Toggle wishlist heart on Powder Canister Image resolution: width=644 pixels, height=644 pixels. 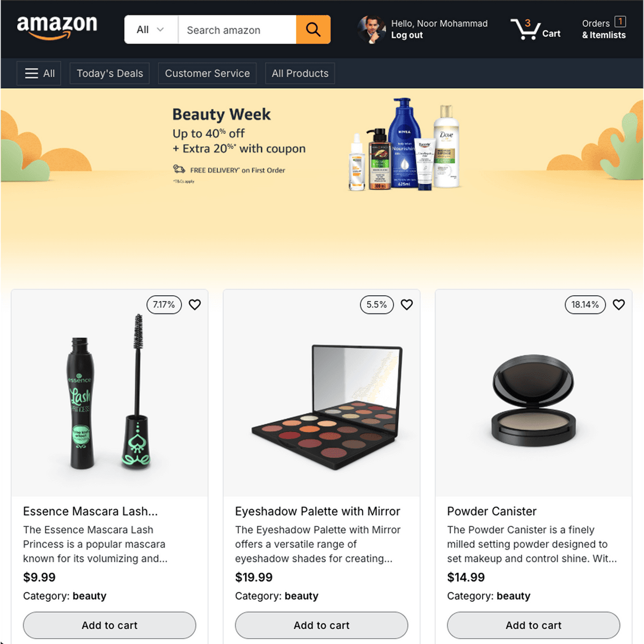click(x=619, y=304)
